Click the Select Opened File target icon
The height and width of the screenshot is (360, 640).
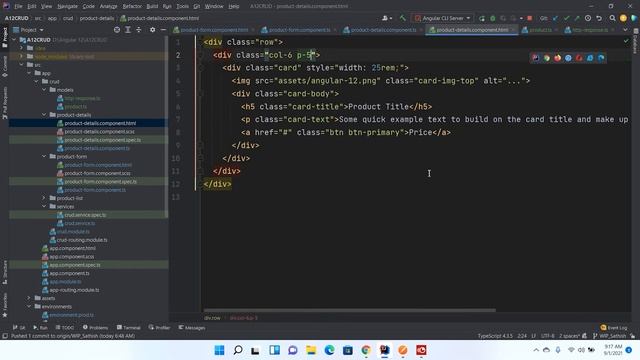coord(117,30)
